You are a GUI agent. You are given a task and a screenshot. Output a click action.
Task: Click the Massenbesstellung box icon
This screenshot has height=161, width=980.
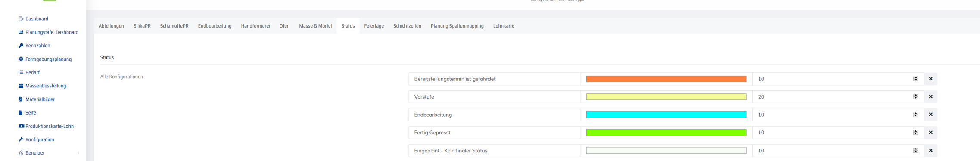point(21,86)
